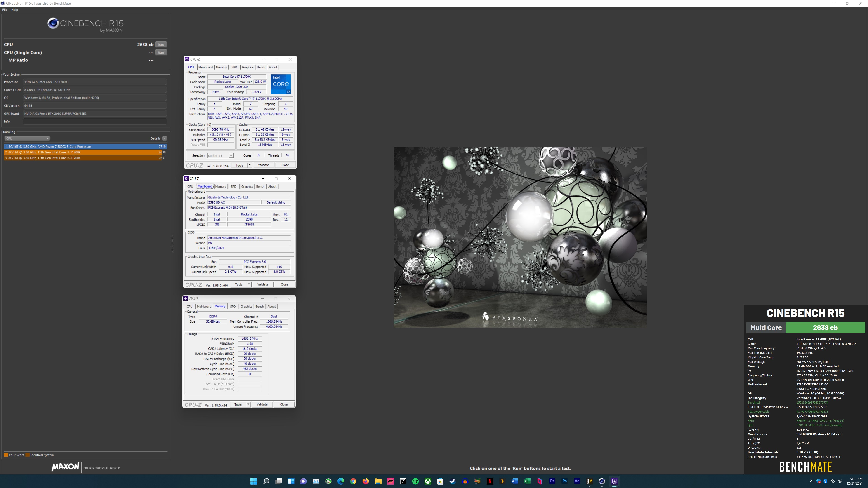Viewport: 868px width, 488px height.
Task: Switch to CPU-Z taskbar icon
Action: point(614,481)
